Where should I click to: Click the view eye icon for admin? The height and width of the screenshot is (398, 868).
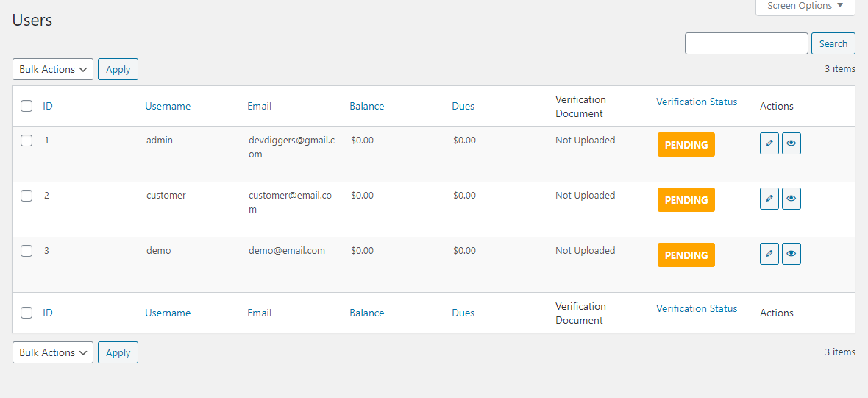[x=791, y=143]
